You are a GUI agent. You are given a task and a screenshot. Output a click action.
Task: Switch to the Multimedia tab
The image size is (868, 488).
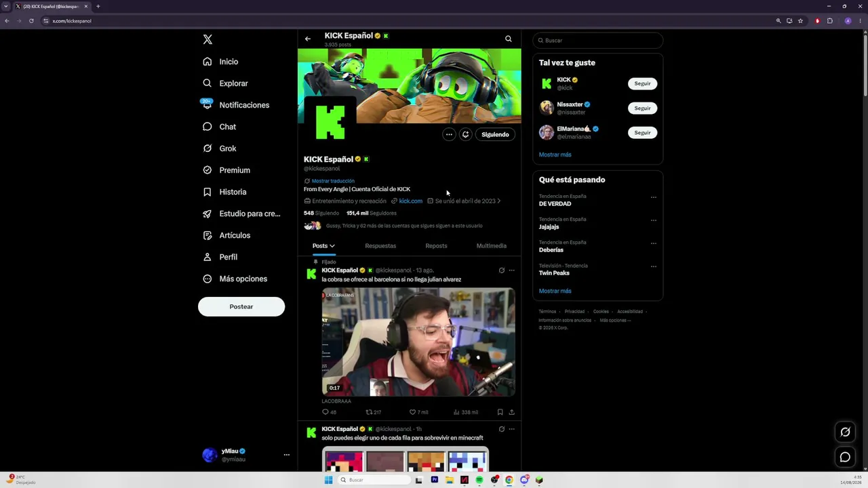point(492,246)
